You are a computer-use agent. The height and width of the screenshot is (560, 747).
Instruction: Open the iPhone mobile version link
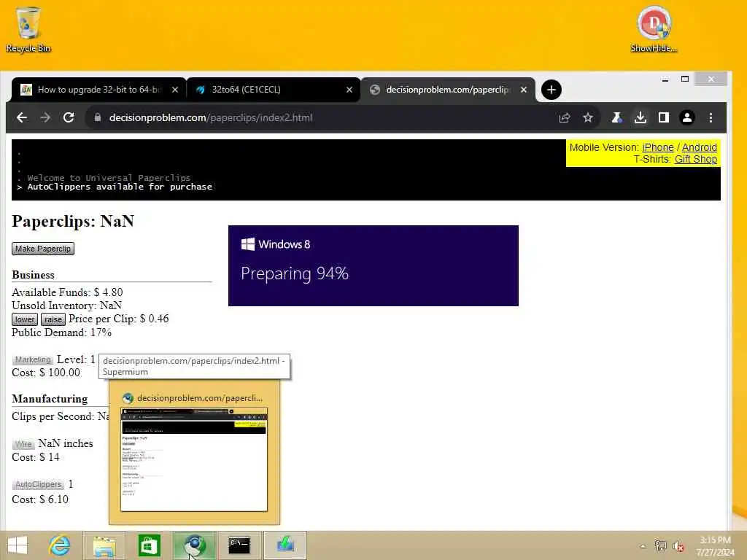[657, 147]
